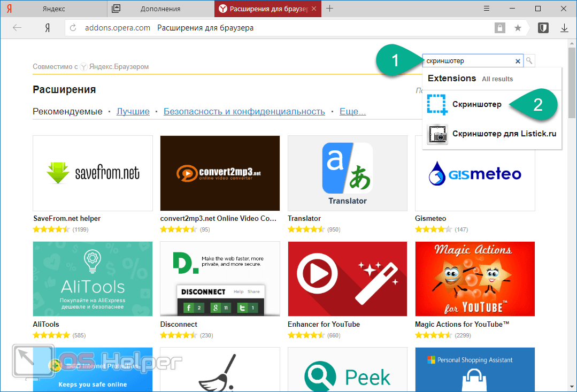Open browser hamburger menu
This screenshot has width=577, height=392.
(x=487, y=9)
